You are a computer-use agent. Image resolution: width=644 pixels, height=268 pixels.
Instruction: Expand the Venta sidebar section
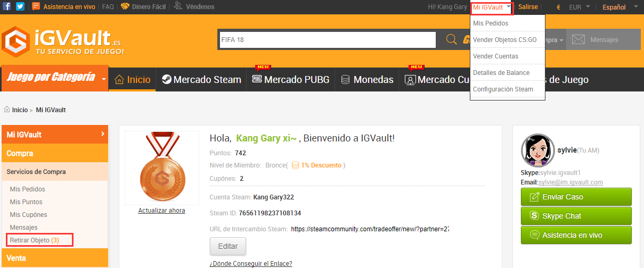coord(55,258)
